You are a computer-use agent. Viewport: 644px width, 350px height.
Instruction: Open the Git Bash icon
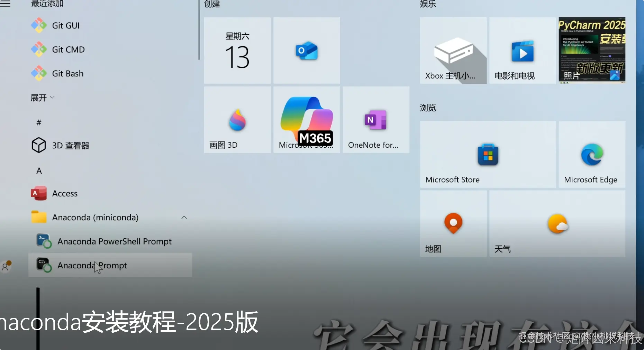click(39, 73)
